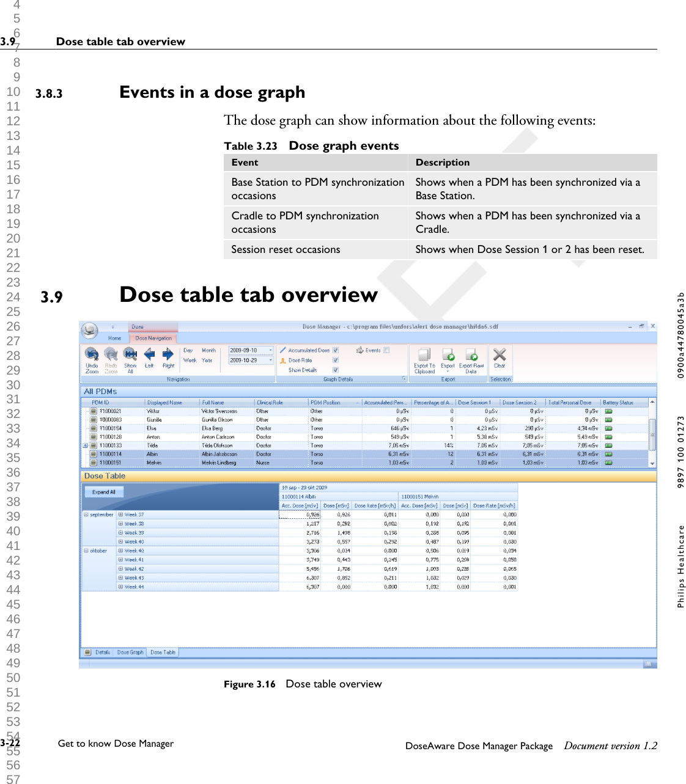This screenshot has width=686, height=784.
Task: Click the vertical scrollbar in the PDM list
Action: click(x=653, y=434)
